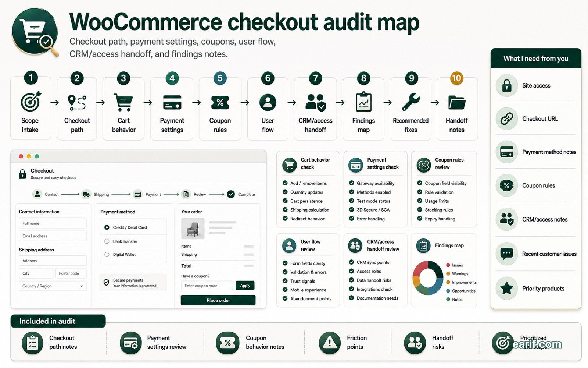Click the findings donut chart

[427, 278]
